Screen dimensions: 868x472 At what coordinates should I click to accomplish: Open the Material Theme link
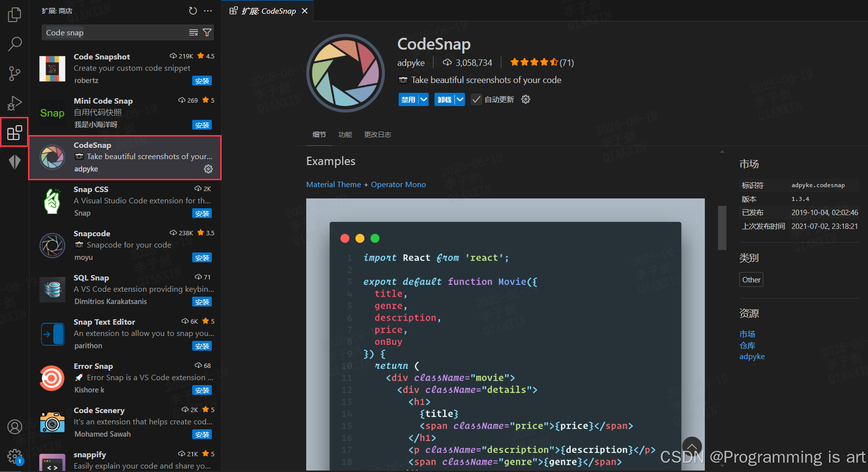click(334, 185)
